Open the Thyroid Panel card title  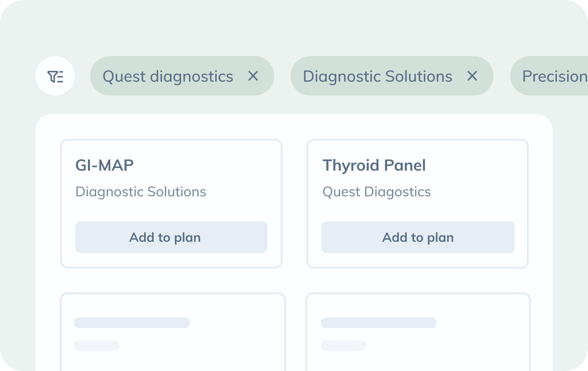tap(374, 165)
